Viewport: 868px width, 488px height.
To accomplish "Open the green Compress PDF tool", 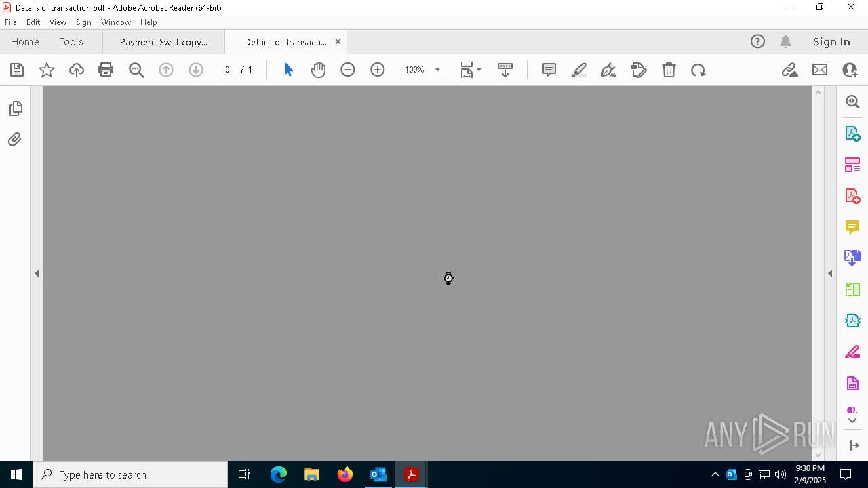I will 852,289.
